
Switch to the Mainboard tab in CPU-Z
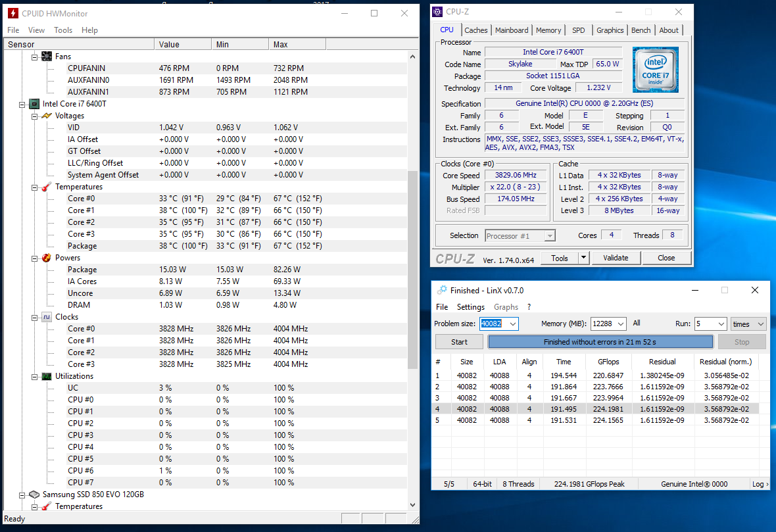(512, 30)
